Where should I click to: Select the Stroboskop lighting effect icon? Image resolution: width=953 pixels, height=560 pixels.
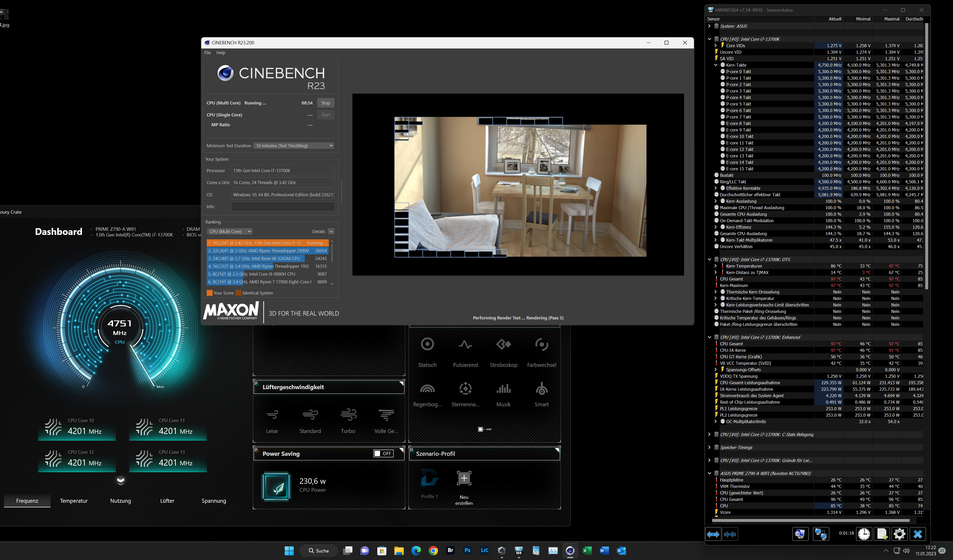(x=503, y=345)
